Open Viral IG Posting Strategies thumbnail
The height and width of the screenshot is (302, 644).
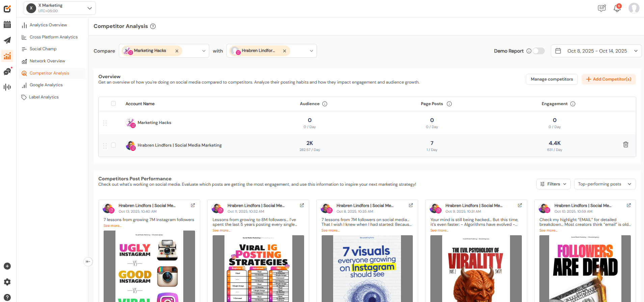click(x=258, y=269)
